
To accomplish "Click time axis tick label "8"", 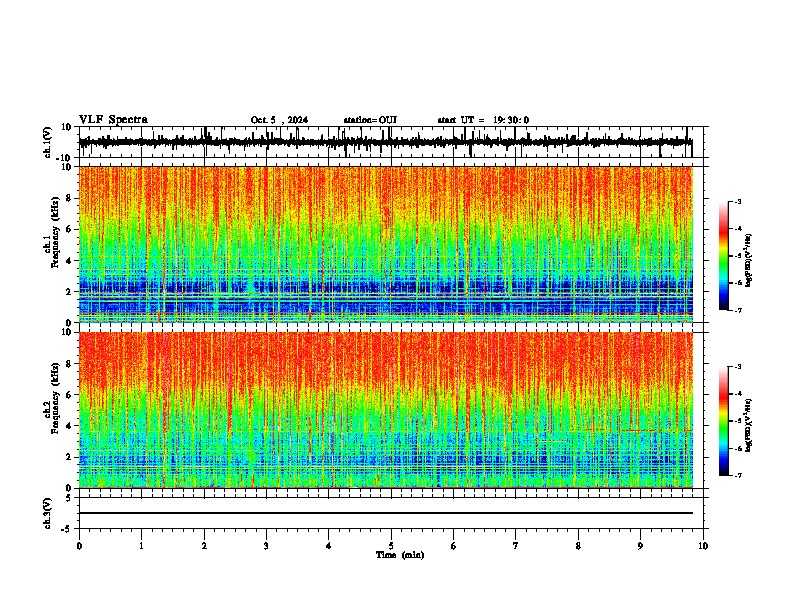I will click(578, 546).
